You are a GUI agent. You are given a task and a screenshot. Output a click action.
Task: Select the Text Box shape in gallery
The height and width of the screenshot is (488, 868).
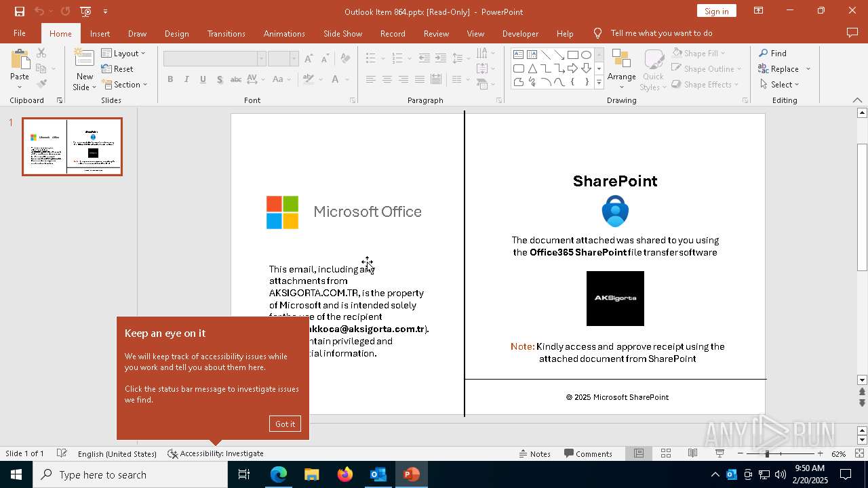(x=519, y=55)
